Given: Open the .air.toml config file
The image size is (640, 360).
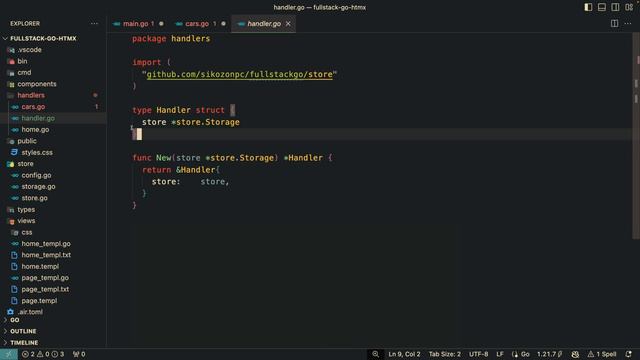Looking at the screenshot, I should pyautogui.click(x=30, y=312).
